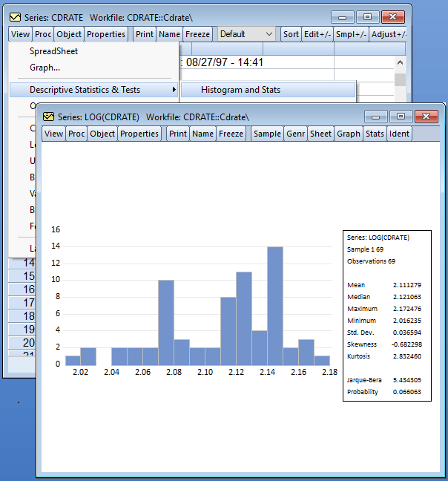Open the Sheet view button
Image resolution: width=448 pixels, height=481 pixels.
pyautogui.click(x=320, y=134)
